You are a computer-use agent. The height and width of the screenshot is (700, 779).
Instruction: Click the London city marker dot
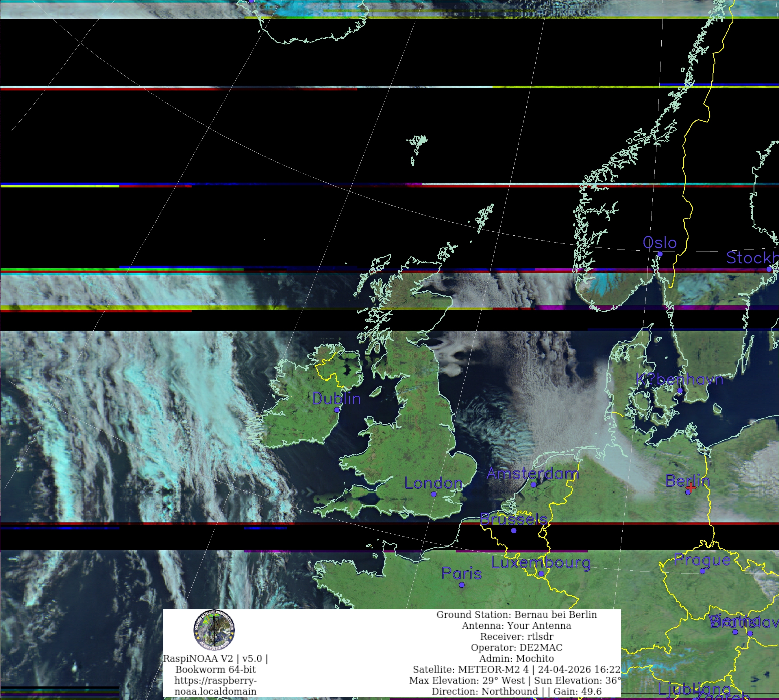[x=434, y=494]
